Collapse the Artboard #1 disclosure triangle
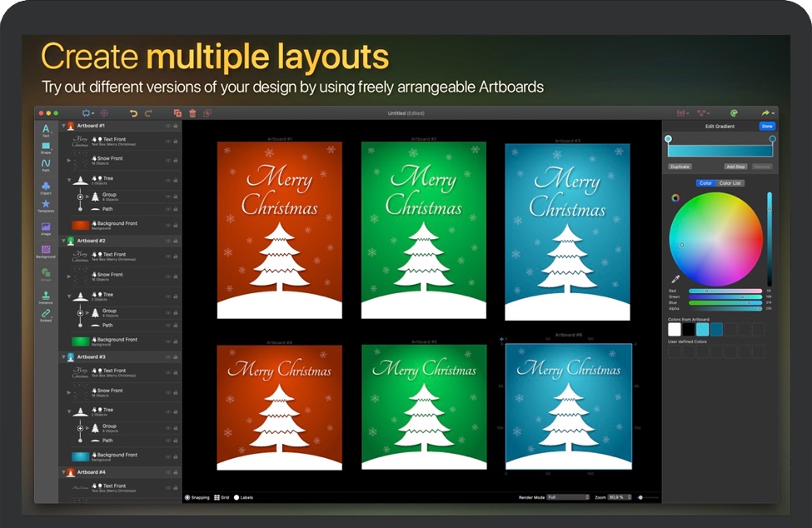812x528 pixels. click(63, 125)
